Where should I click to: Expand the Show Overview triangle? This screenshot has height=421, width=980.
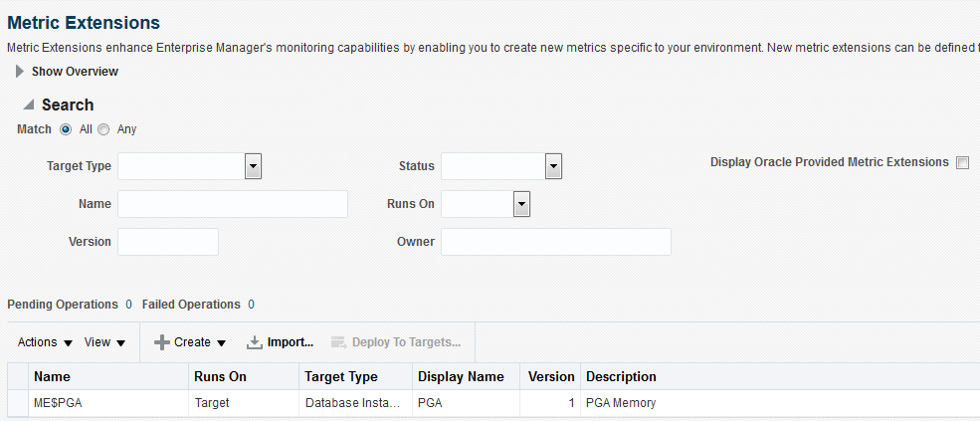click(20, 72)
